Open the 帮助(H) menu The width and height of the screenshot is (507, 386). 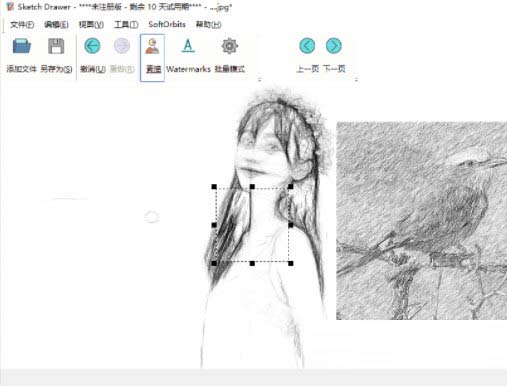(x=208, y=25)
